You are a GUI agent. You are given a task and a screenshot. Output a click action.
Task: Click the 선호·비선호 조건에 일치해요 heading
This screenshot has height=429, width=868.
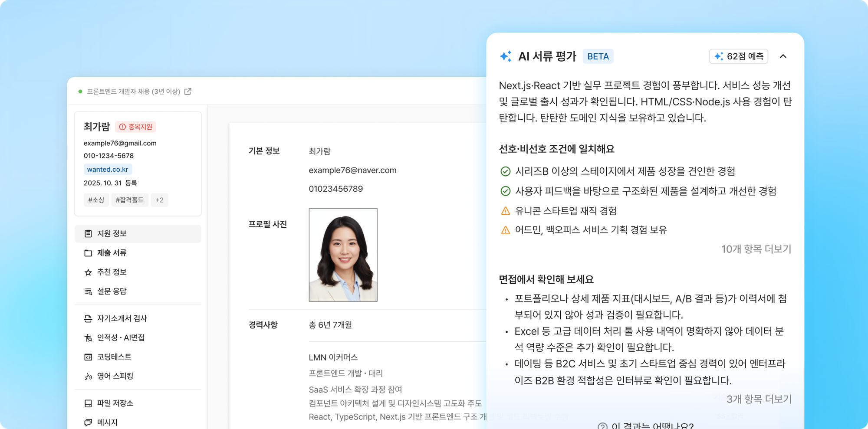tap(557, 149)
